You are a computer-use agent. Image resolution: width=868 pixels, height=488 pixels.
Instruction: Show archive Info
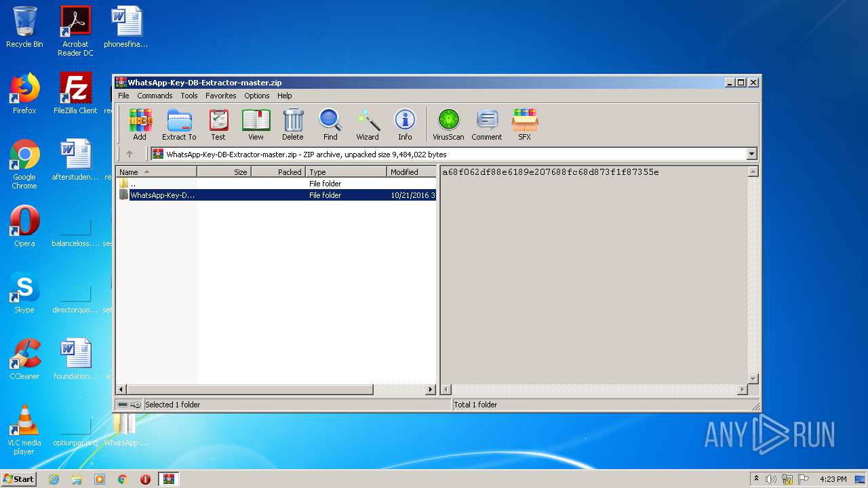(x=405, y=125)
